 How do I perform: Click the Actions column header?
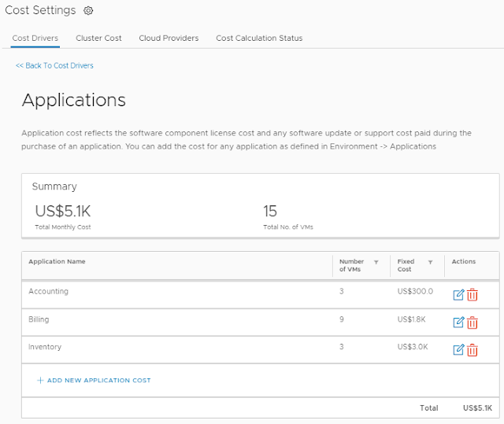click(x=463, y=262)
